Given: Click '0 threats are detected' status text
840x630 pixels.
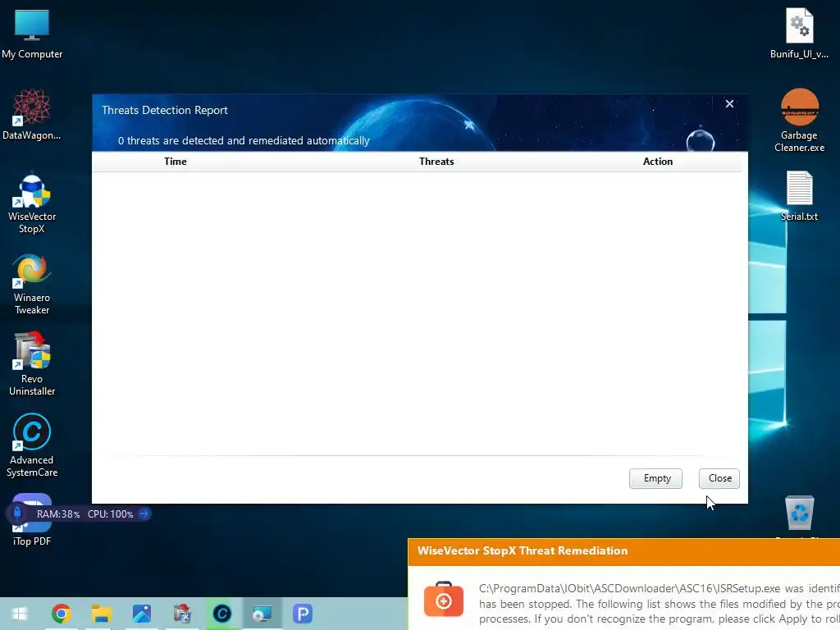Looking at the screenshot, I should (x=244, y=140).
